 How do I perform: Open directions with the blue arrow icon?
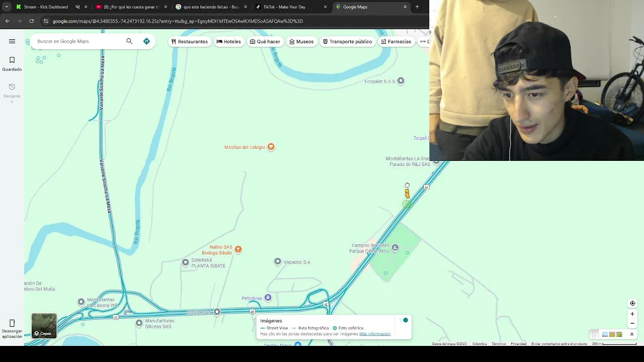point(146,41)
